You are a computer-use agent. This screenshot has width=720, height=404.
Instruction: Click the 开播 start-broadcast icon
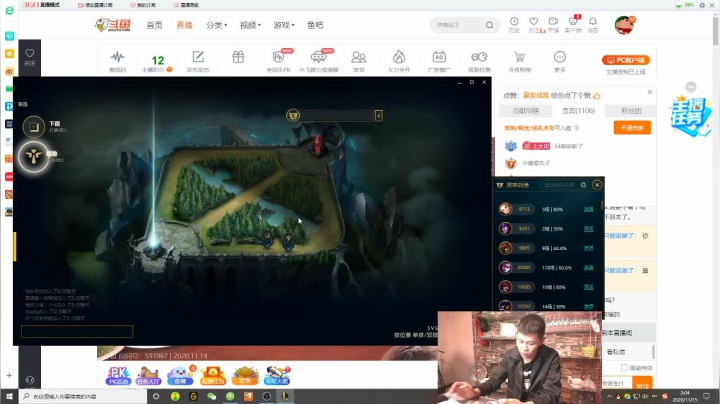553,24
